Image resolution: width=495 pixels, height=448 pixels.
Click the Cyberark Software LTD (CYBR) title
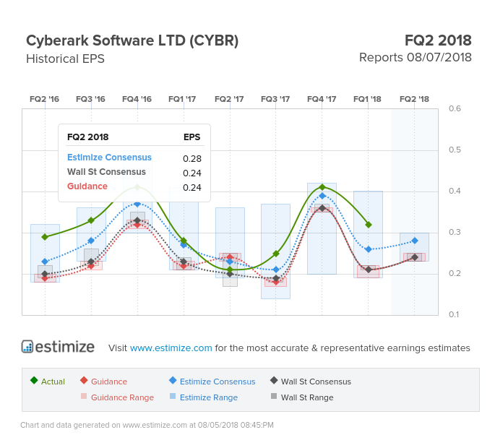[132, 40]
